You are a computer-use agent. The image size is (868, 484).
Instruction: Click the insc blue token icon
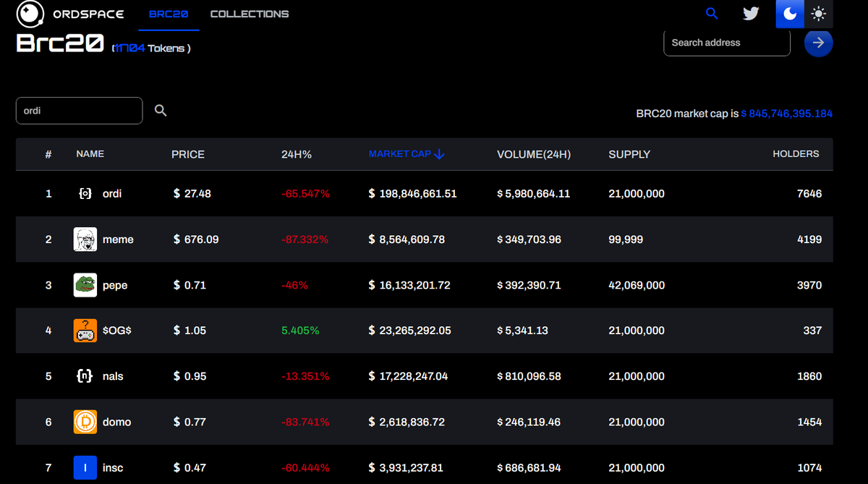(x=85, y=468)
